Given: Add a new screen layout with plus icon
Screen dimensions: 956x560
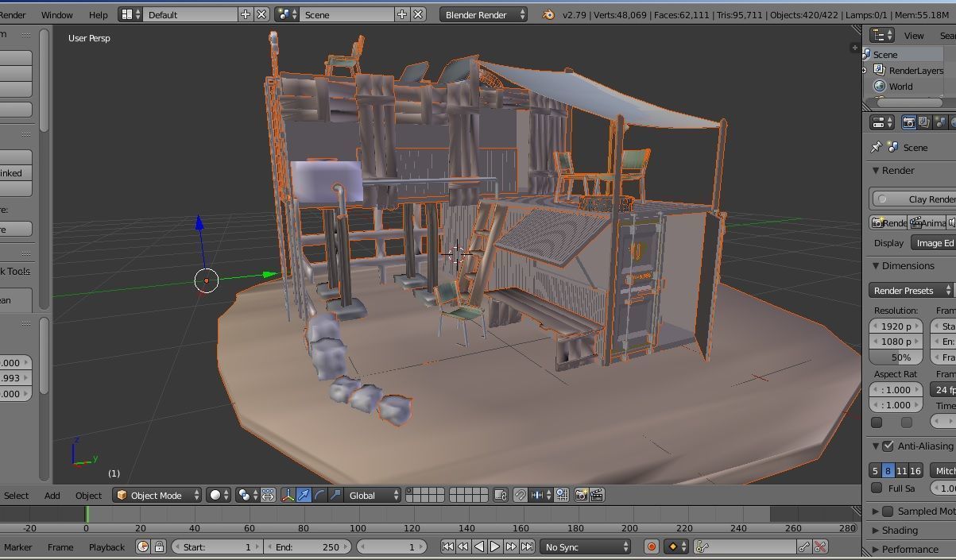Looking at the screenshot, I should coord(246,14).
